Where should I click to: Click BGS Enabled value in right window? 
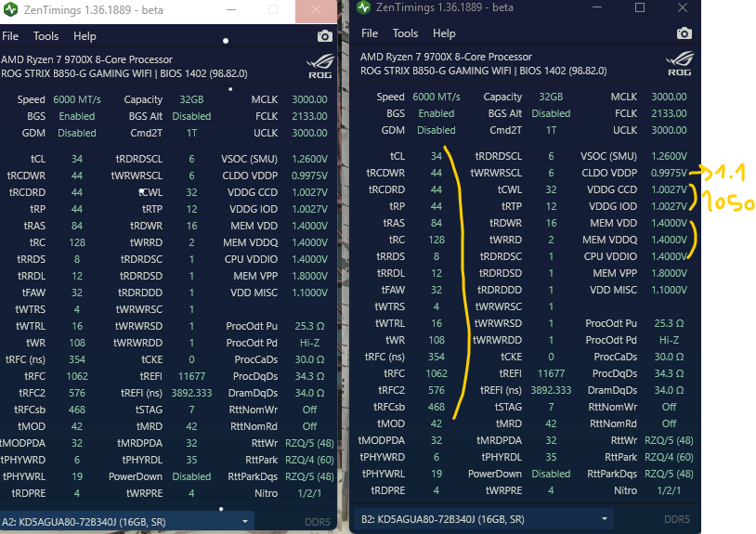[x=437, y=113]
